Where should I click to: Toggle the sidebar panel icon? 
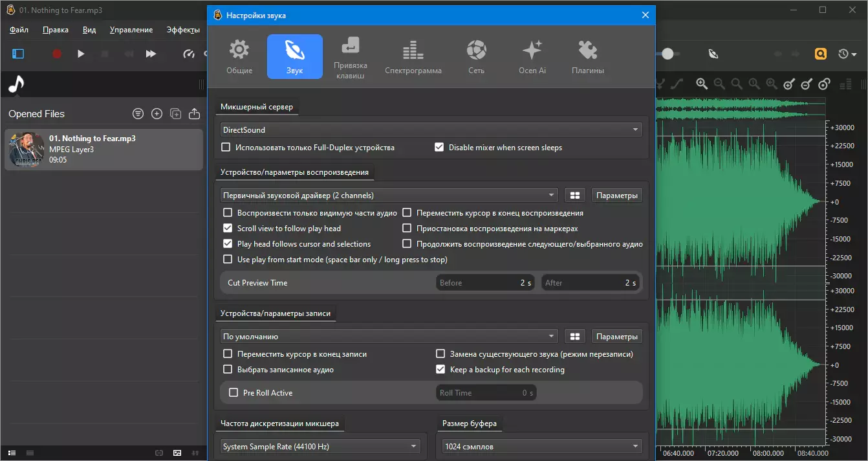18,54
